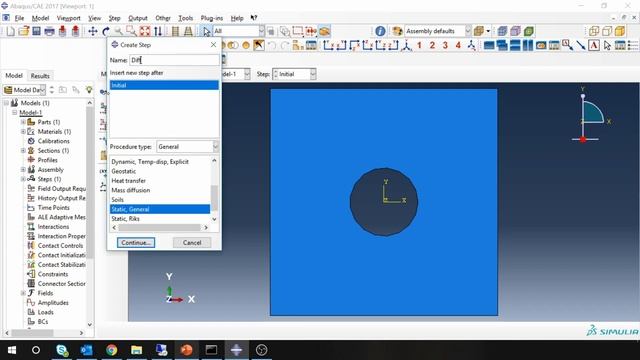
Task: Expand the Fields tree node
Action: 23,293
